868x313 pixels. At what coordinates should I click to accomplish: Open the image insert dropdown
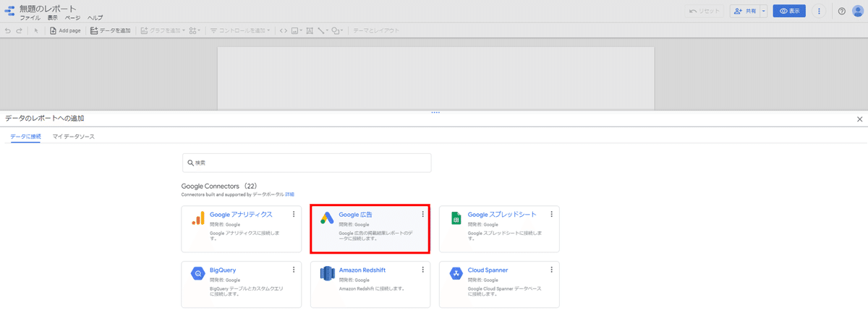pyautogui.click(x=297, y=30)
